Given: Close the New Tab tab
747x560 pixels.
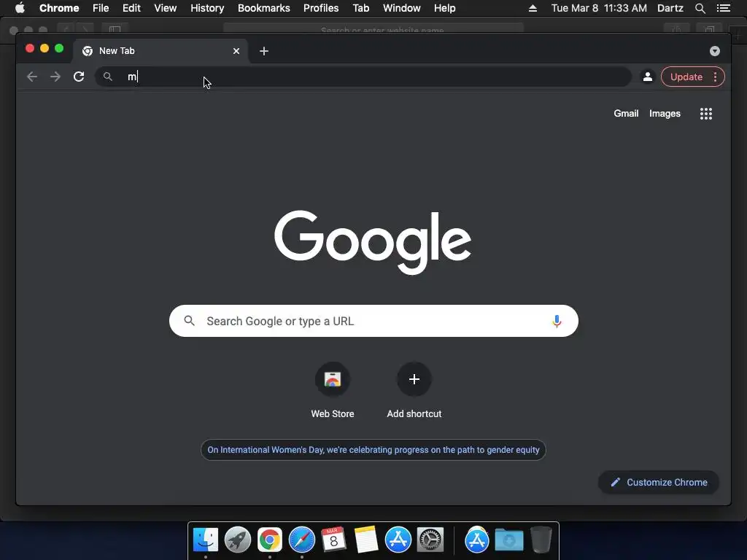Looking at the screenshot, I should tap(236, 51).
